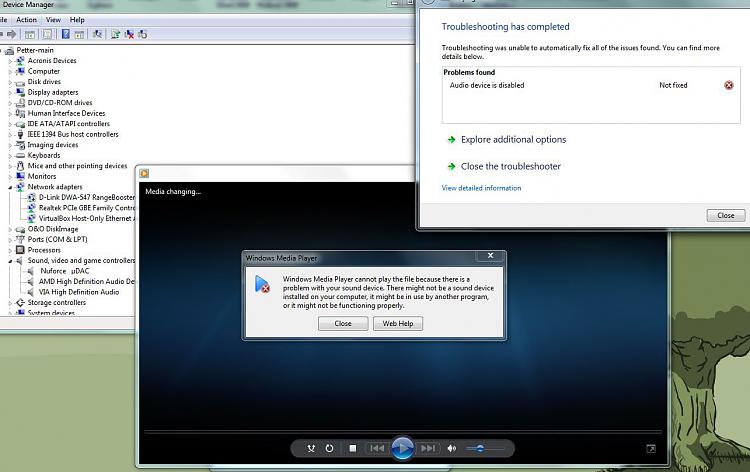Click the Previous track button
Viewport: 750px width, 472px height.
tap(377, 448)
